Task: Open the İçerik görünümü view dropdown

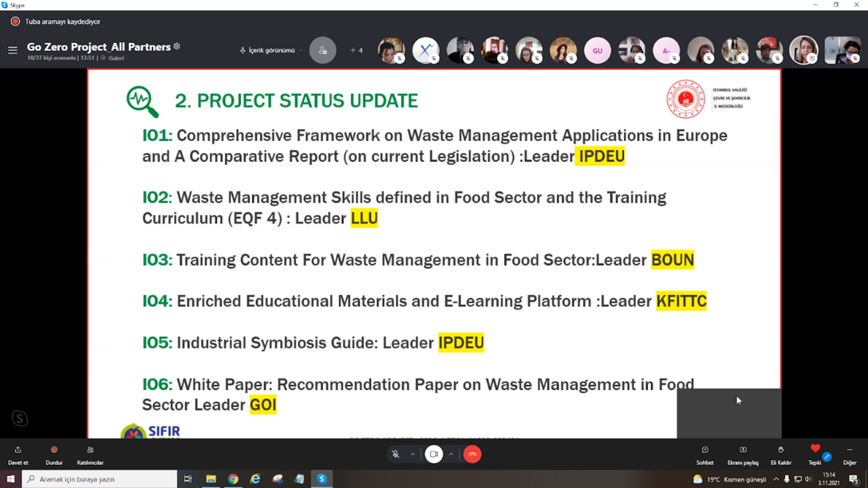Action: [x=271, y=50]
